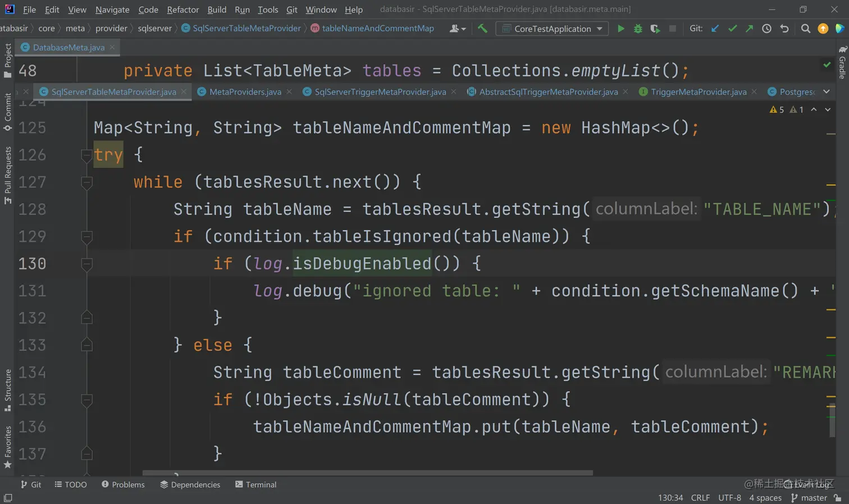Collapse the else block at line 133
This screenshot has height=504, width=849.
point(86,345)
